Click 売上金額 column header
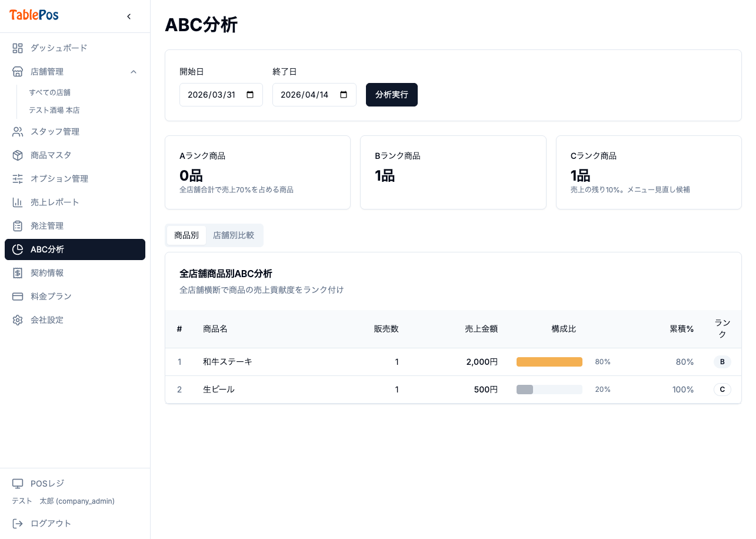 [x=481, y=329]
